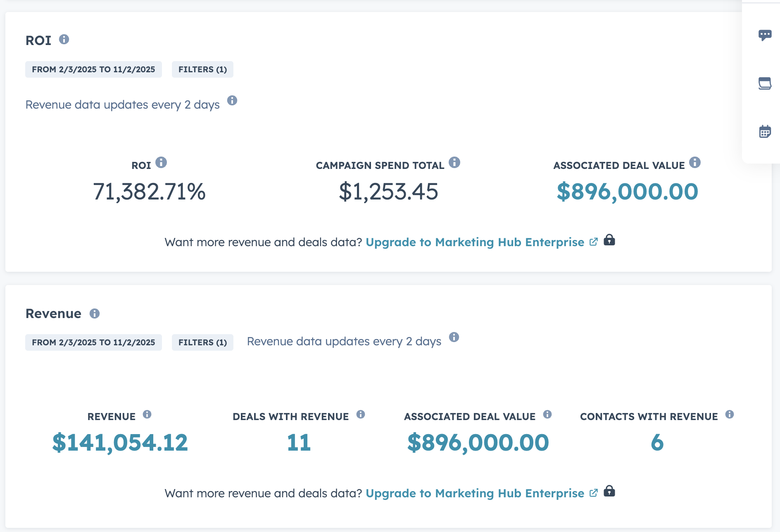Click the 6 contacts with revenue number
The image size is (780, 532).
657,442
